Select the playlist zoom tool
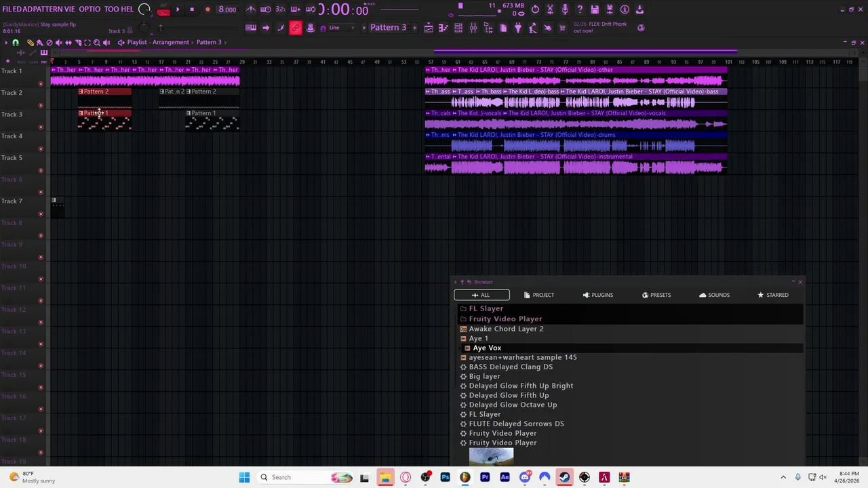The width and height of the screenshot is (868, 488). pyautogui.click(x=97, y=43)
